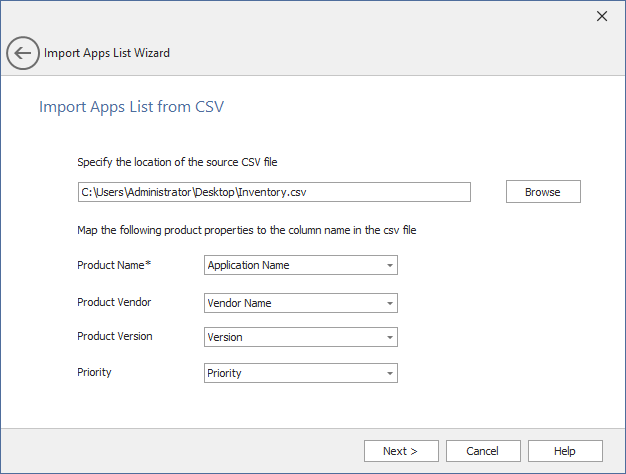The image size is (626, 474).
Task: Click the back arrow icon
Action: click(x=23, y=53)
